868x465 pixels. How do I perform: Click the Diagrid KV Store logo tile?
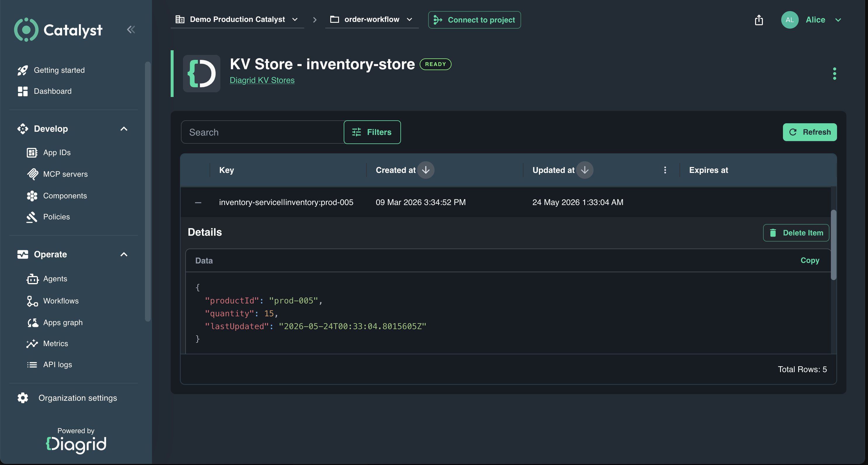tap(201, 73)
